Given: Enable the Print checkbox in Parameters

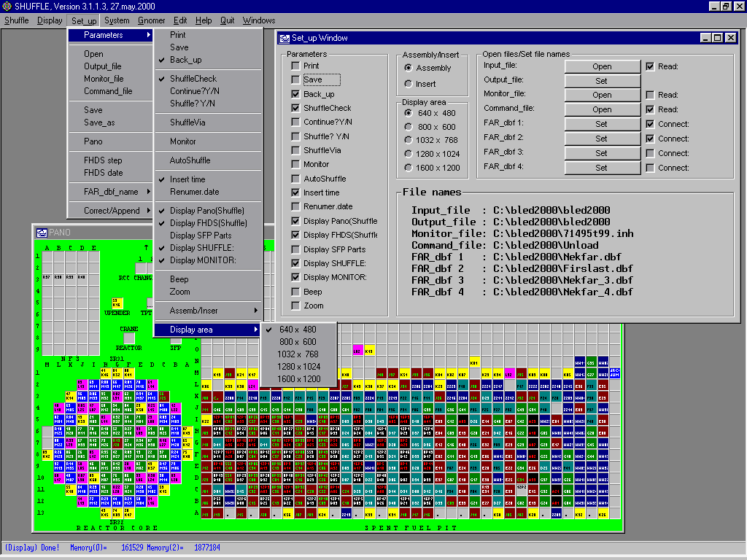Looking at the screenshot, I should [295, 66].
